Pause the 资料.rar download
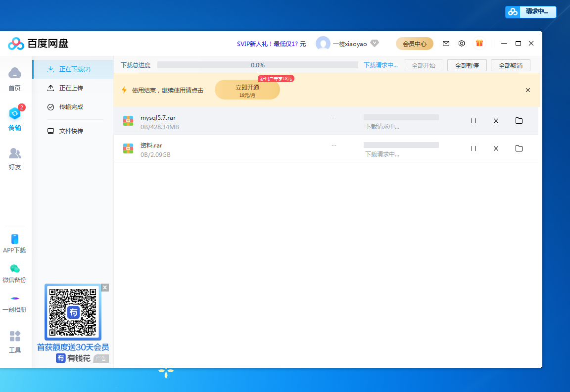The height and width of the screenshot is (392, 570). [474, 148]
